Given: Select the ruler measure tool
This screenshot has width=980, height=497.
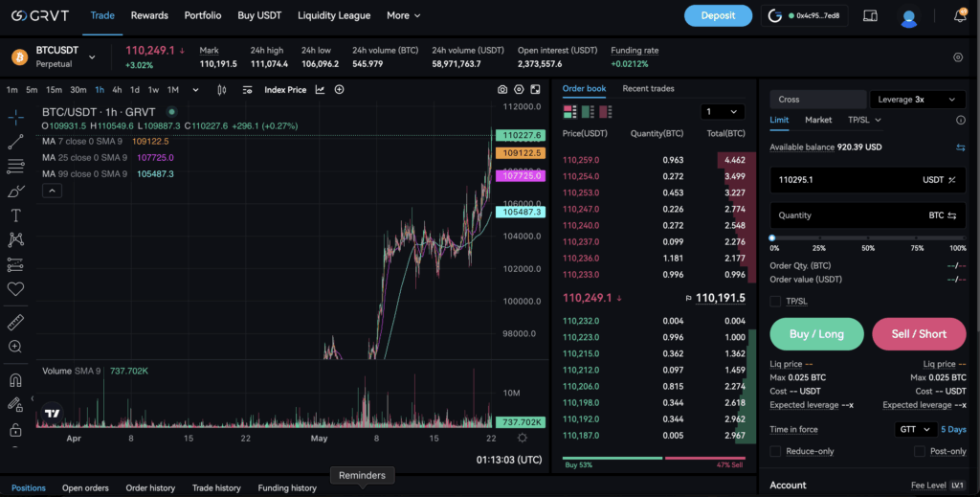Looking at the screenshot, I should [x=15, y=322].
